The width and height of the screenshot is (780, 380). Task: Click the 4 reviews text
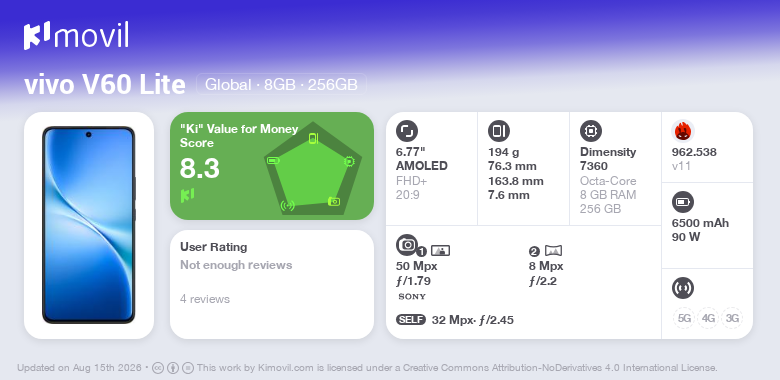[205, 299]
